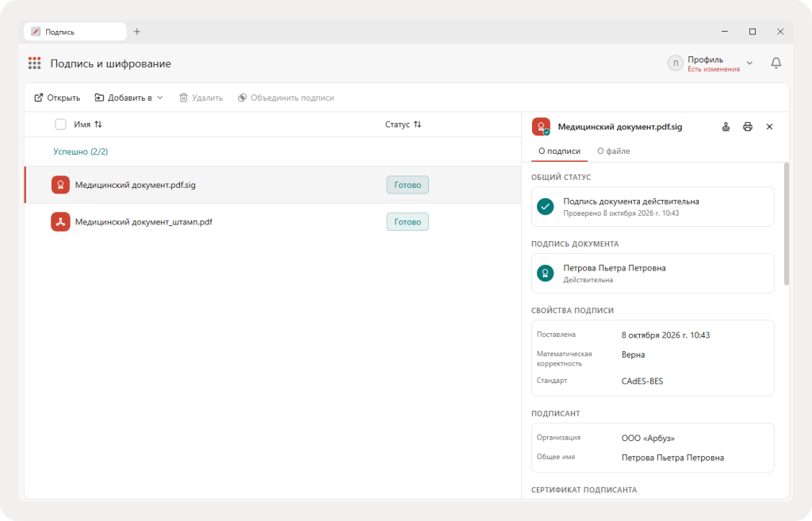812x521 pixels.
Task: Click the green checkmark validity icon
Action: click(546, 207)
